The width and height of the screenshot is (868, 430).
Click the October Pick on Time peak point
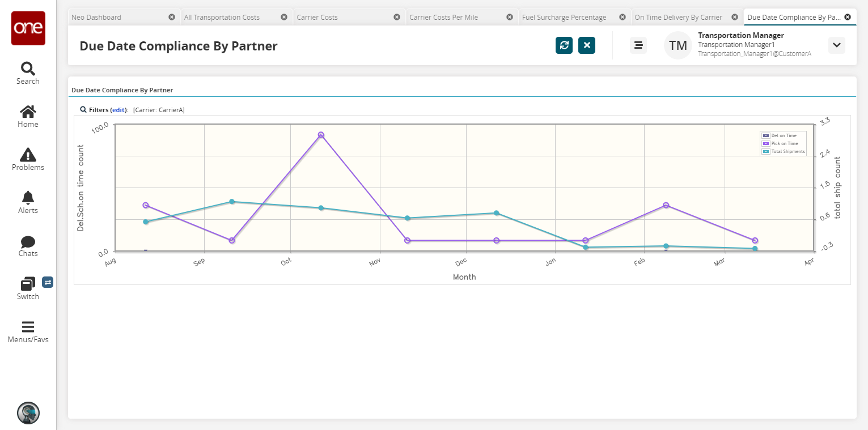coord(321,135)
